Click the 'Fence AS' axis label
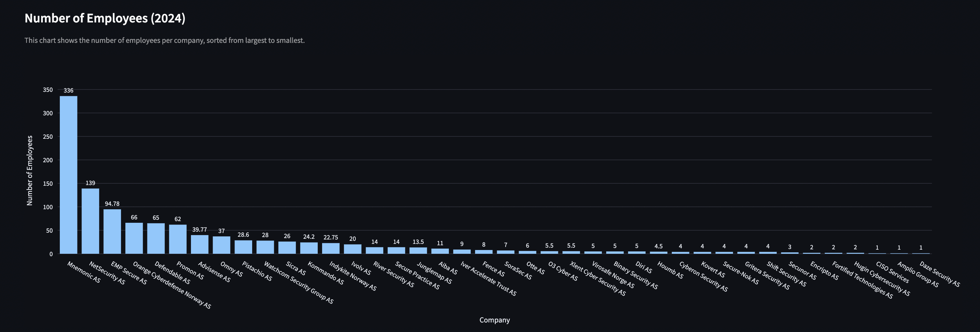The height and width of the screenshot is (332, 980). [x=493, y=269]
